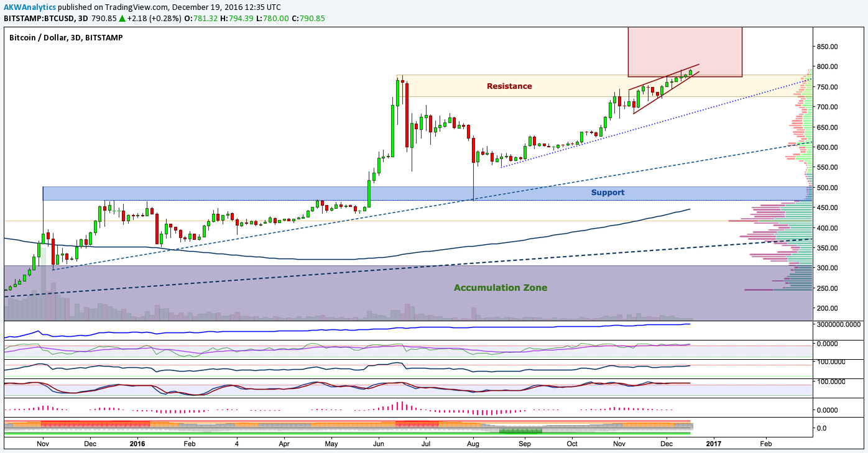Click the '2016' time axis label
Screen dimensions: 868x453
(x=137, y=444)
